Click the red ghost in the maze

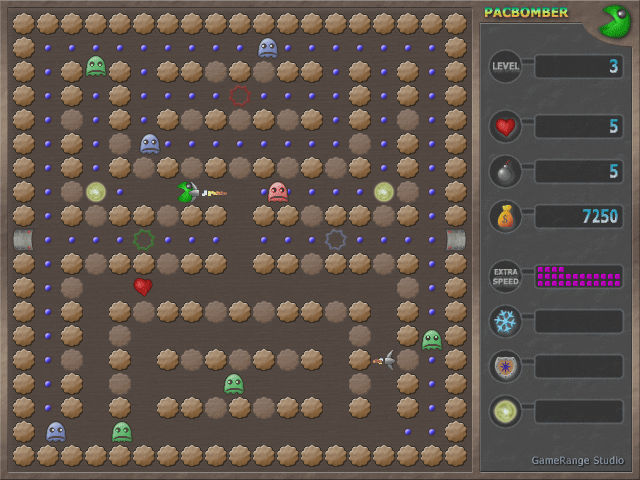click(x=278, y=192)
